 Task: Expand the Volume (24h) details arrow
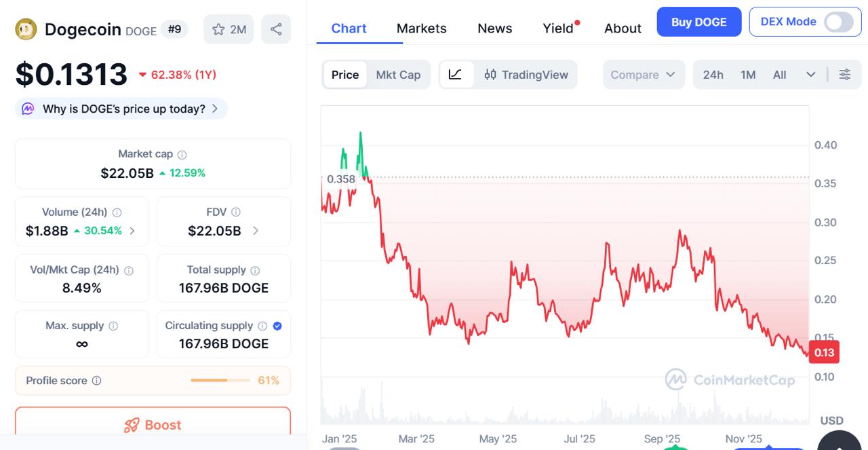point(132,231)
